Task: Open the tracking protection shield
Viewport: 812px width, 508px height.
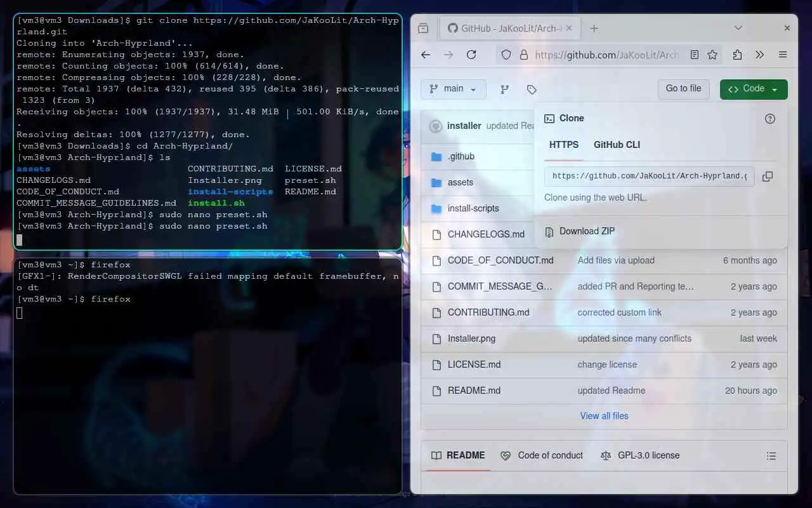Action: click(x=506, y=55)
